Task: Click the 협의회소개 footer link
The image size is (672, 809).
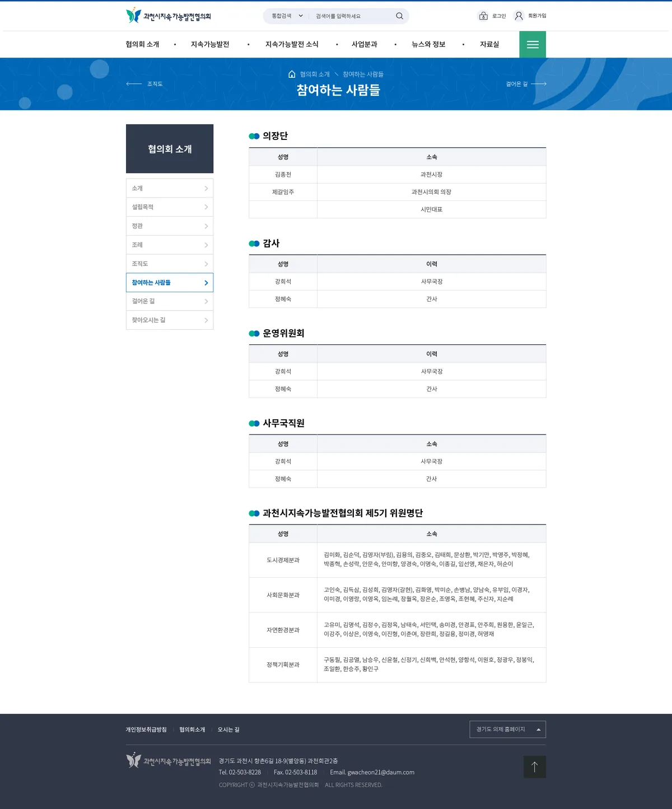Action: (192, 729)
